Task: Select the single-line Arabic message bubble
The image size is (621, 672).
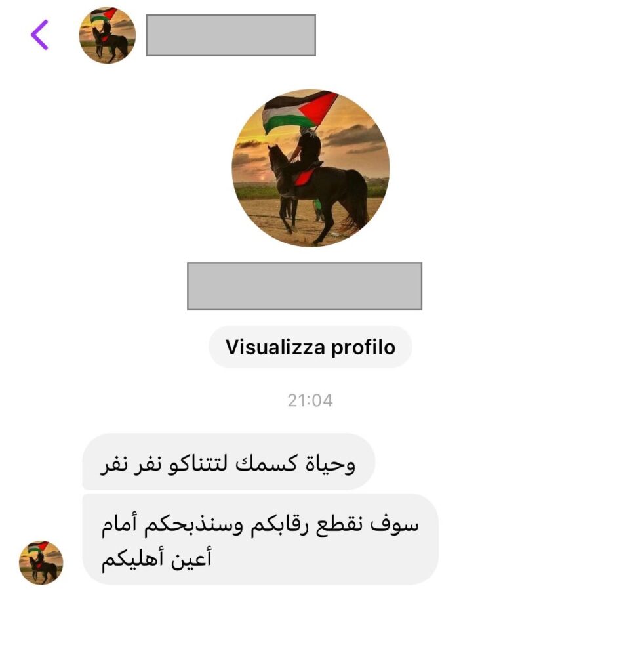Action: 229,461
